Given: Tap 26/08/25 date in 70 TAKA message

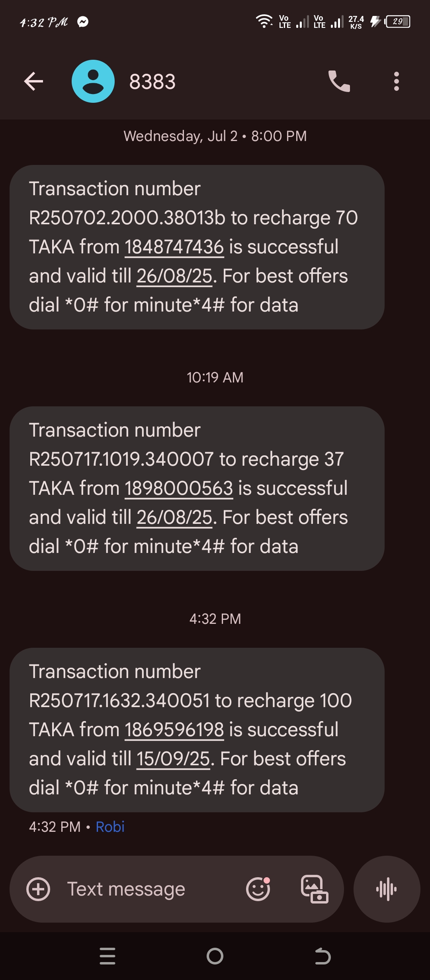Looking at the screenshot, I should coord(174,276).
